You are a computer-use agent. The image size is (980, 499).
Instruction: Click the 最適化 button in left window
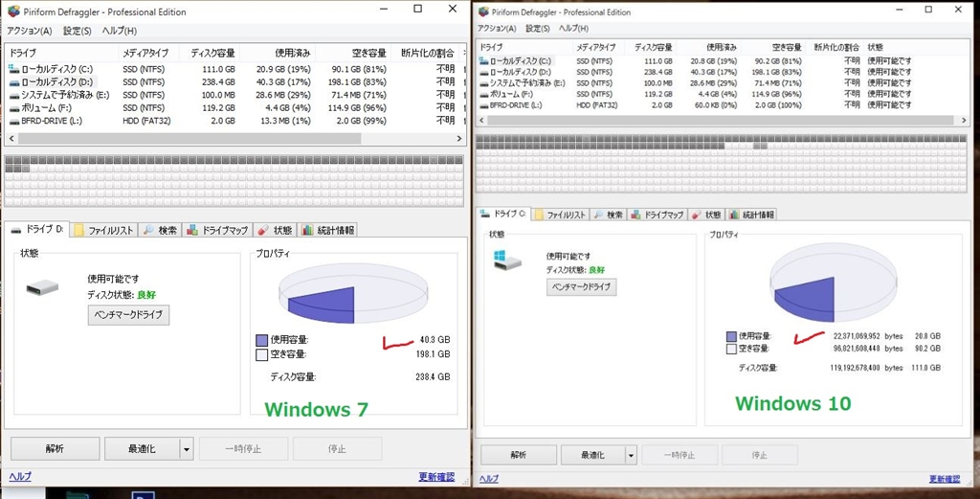(x=142, y=449)
